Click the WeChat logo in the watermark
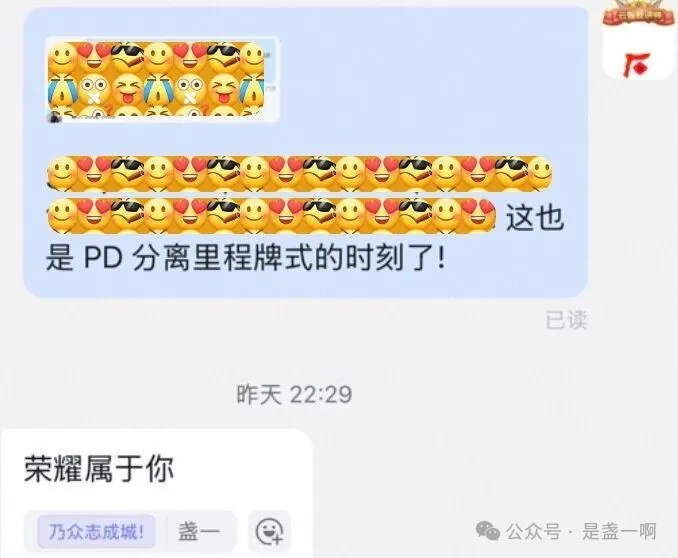678x558 pixels. pyautogui.click(x=487, y=531)
